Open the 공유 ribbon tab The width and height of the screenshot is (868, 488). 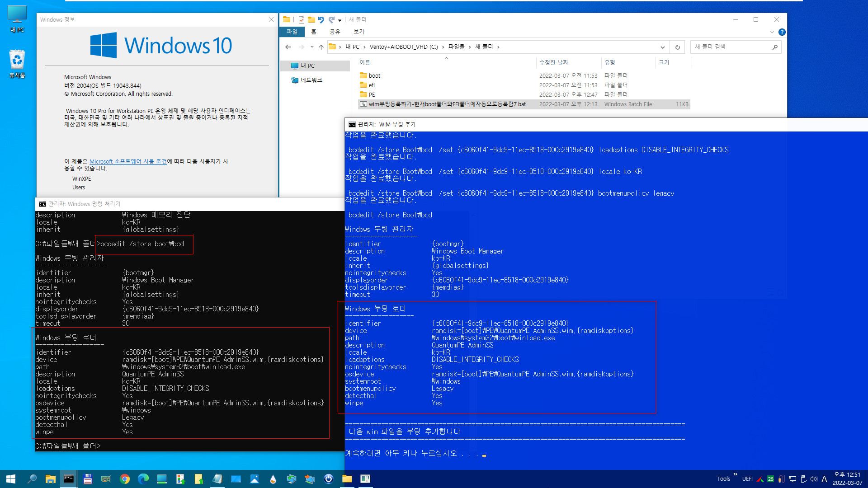[335, 32]
